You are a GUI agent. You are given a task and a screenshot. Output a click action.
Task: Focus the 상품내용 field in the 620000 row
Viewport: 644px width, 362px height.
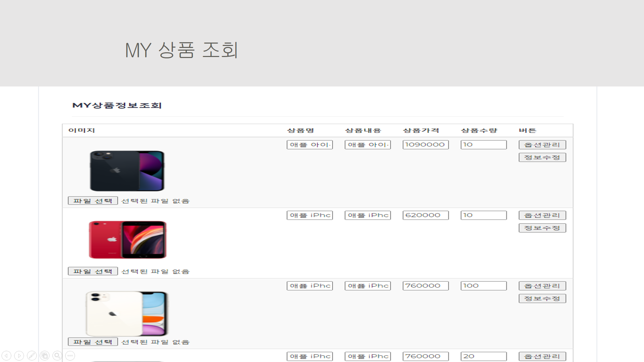click(368, 215)
